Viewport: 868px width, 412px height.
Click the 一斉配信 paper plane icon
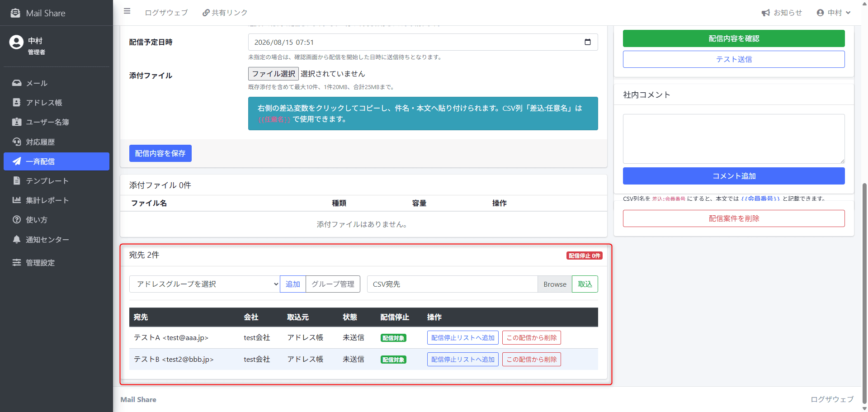coord(17,161)
